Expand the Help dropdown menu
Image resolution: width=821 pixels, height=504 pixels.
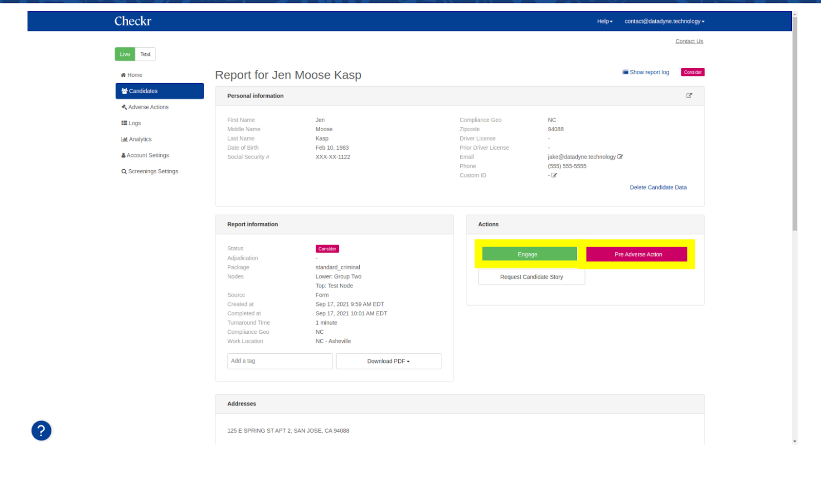pos(604,22)
